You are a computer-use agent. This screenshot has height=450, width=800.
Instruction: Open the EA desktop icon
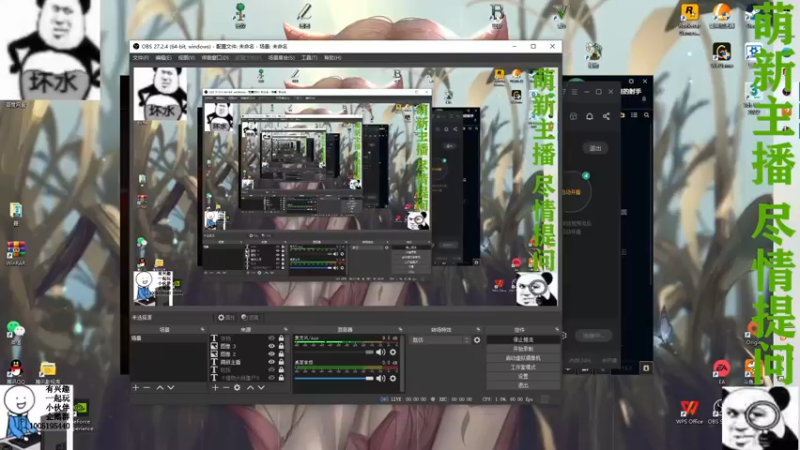pyautogui.click(x=721, y=371)
